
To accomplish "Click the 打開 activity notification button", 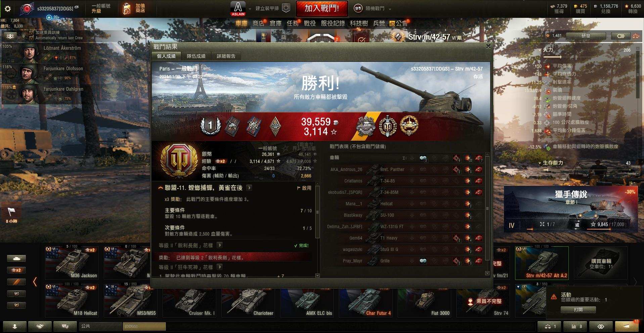I will coord(578,309).
